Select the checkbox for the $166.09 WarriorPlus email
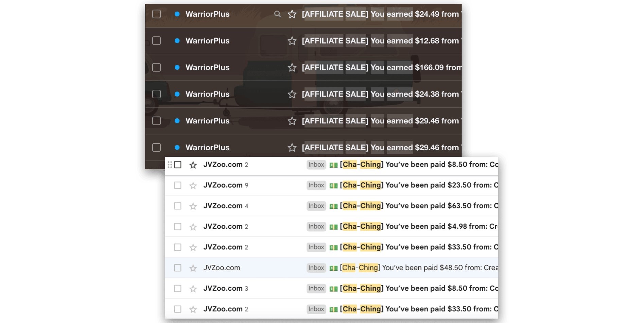 pyautogui.click(x=156, y=67)
